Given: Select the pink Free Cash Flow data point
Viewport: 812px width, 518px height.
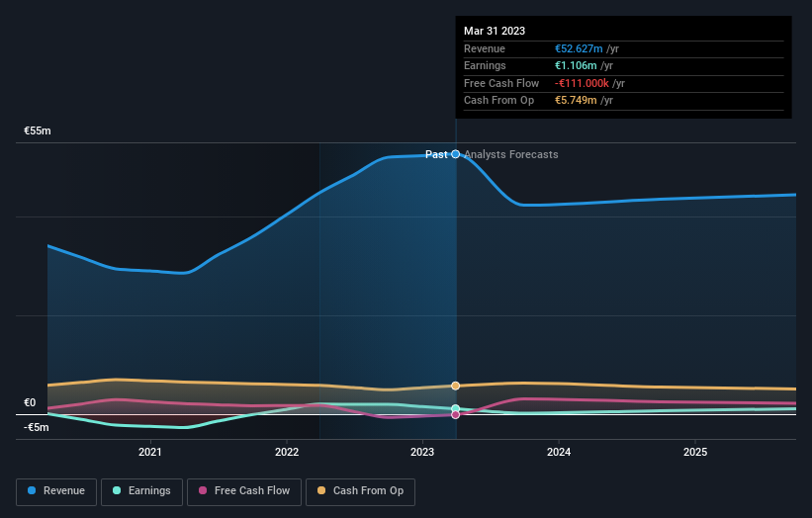Looking at the screenshot, I should pyautogui.click(x=455, y=414).
